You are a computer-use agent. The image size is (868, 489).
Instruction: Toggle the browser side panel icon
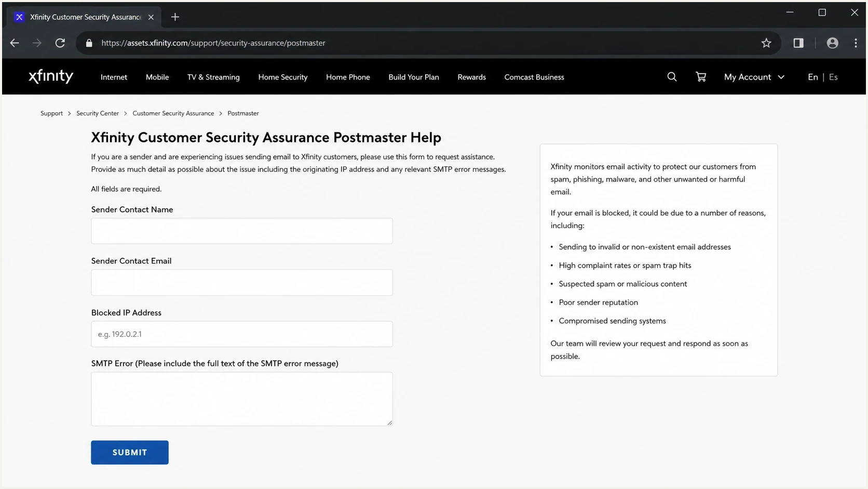(798, 43)
